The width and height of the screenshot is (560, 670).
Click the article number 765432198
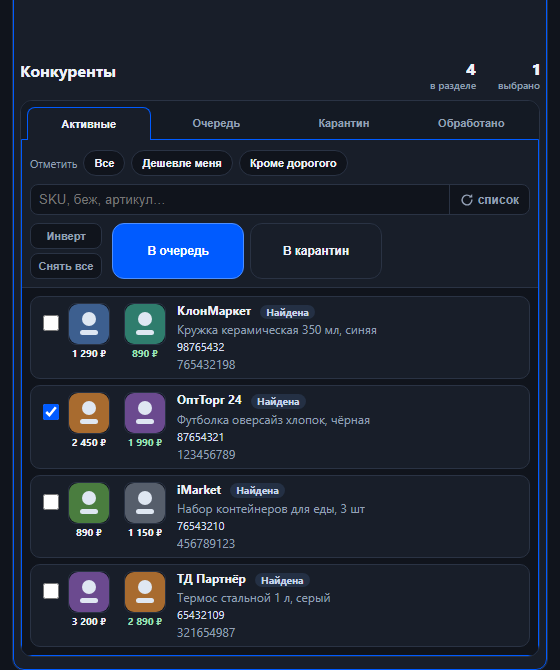[x=206, y=365]
